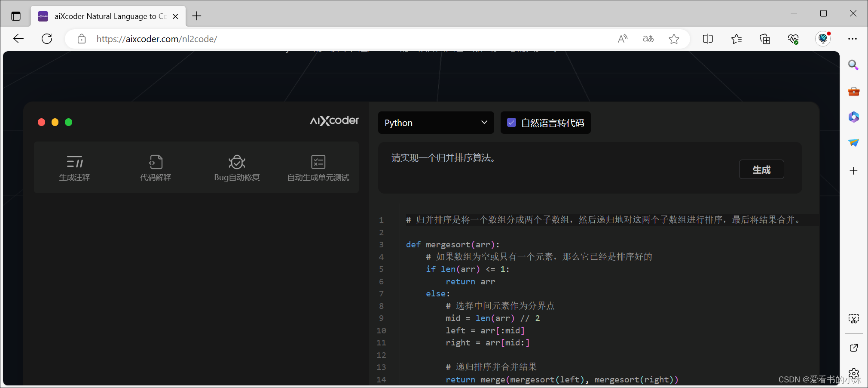Add a sidebar app with plus
This screenshot has width=868, height=388.
point(853,171)
